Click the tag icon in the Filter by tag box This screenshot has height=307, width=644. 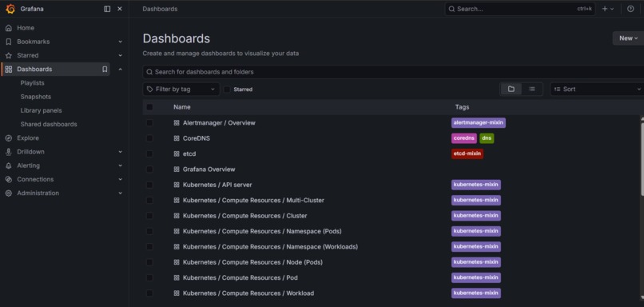coord(150,90)
